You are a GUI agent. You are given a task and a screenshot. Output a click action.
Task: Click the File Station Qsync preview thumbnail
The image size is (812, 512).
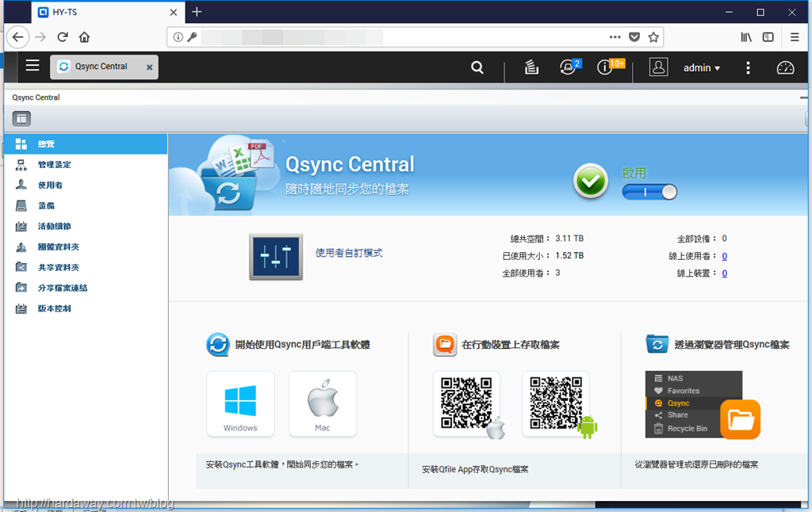(693, 404)
